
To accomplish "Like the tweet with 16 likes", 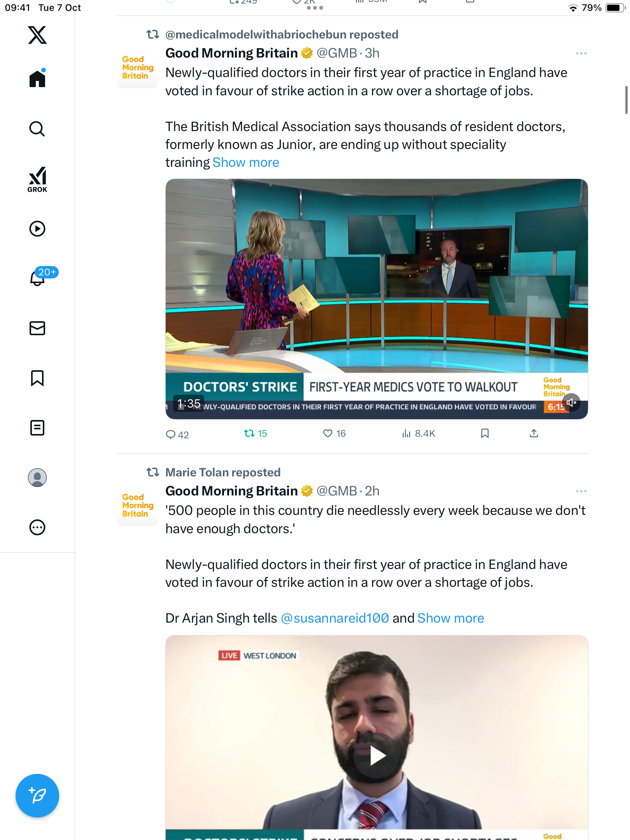I will pyautogui.click(x=334, y=433).
